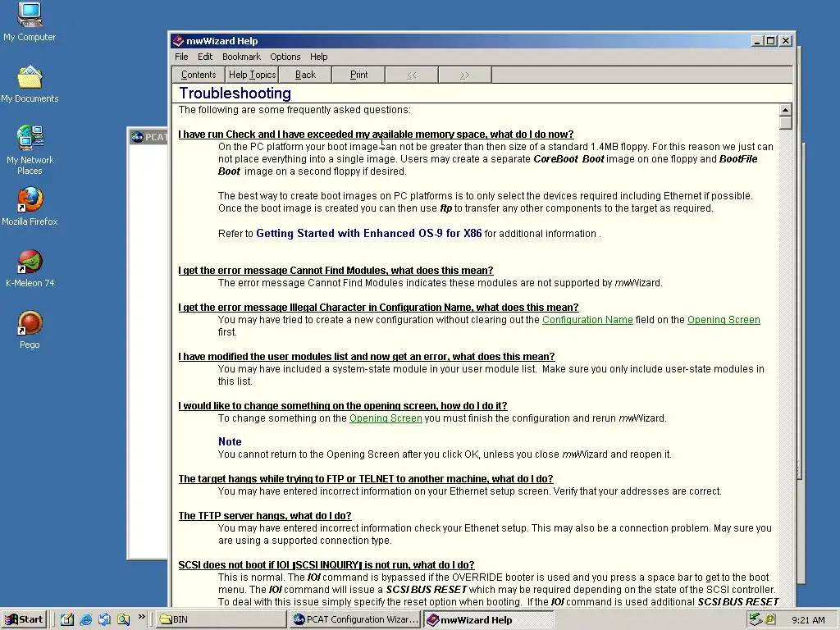Open the Edit menu
This screenshot has height=630, width=840.
click(205, 57)
